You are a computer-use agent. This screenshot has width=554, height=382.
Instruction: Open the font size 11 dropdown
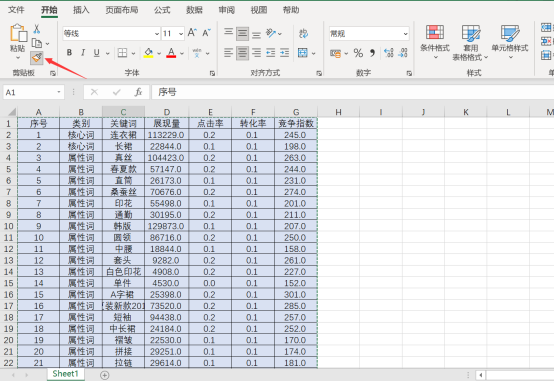point(181,34)
